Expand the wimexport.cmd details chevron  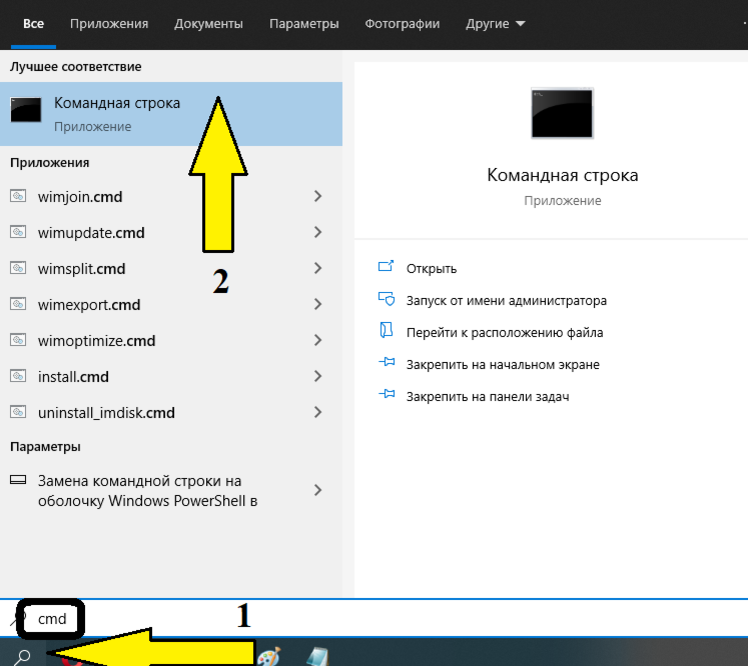tap(318, 304)
